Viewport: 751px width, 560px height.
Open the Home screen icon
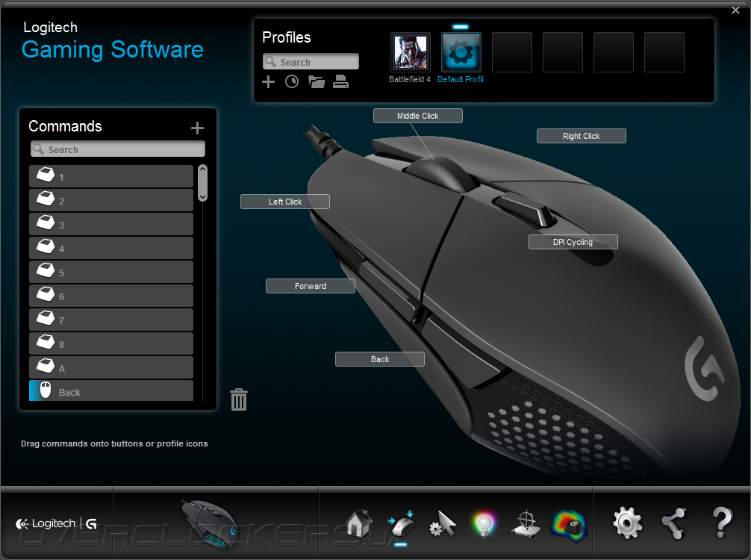point(358,523)
